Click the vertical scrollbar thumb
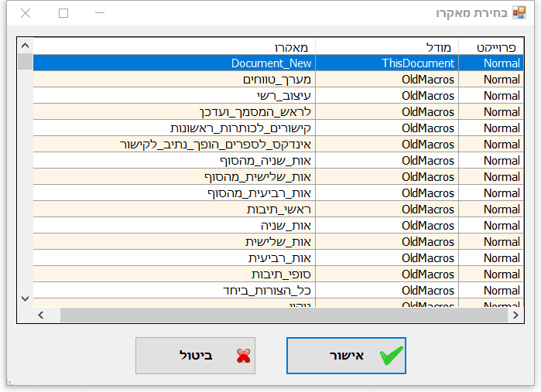 tap(26, 62)
